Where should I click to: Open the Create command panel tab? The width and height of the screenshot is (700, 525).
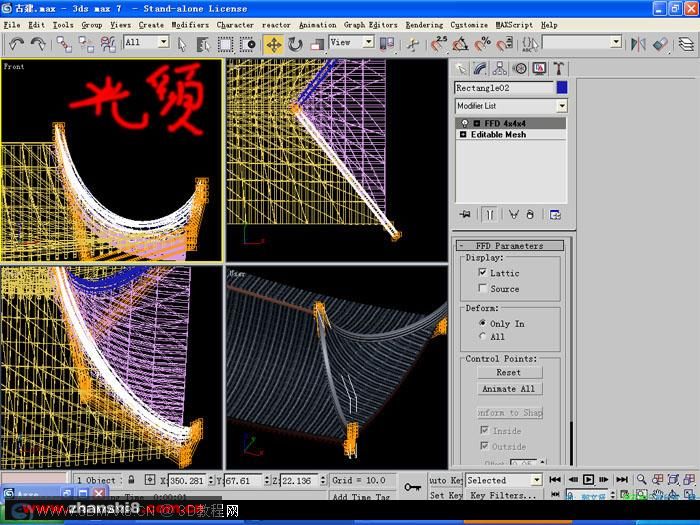pos(460,68)
